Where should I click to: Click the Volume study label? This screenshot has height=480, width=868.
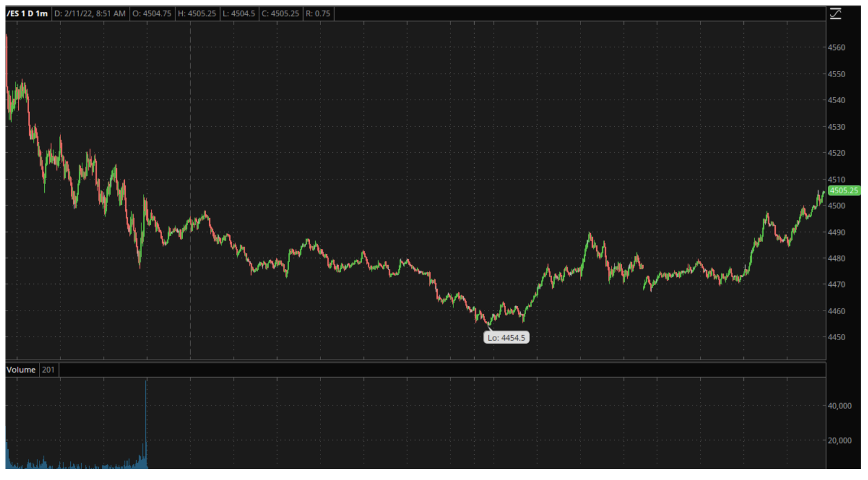click(21, 370)
